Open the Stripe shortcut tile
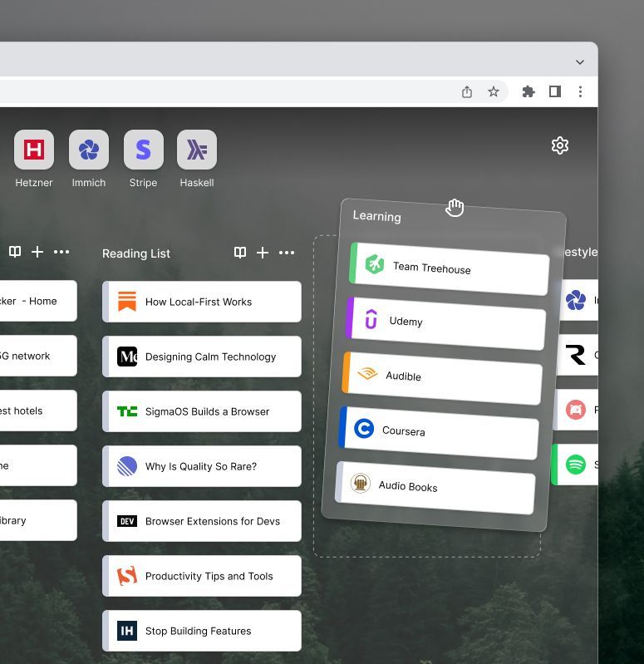 (x=144, y=150)
